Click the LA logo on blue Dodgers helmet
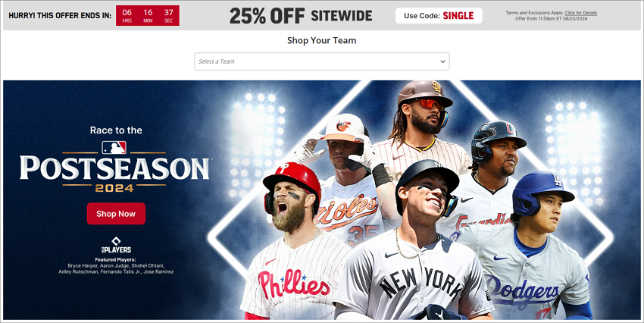 coord(557,180)
